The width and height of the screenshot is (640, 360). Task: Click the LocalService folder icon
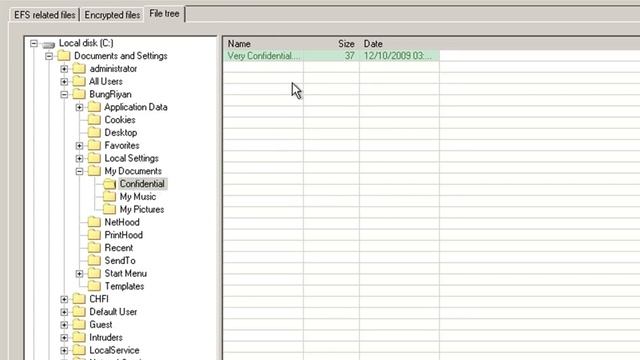[79, 350]
